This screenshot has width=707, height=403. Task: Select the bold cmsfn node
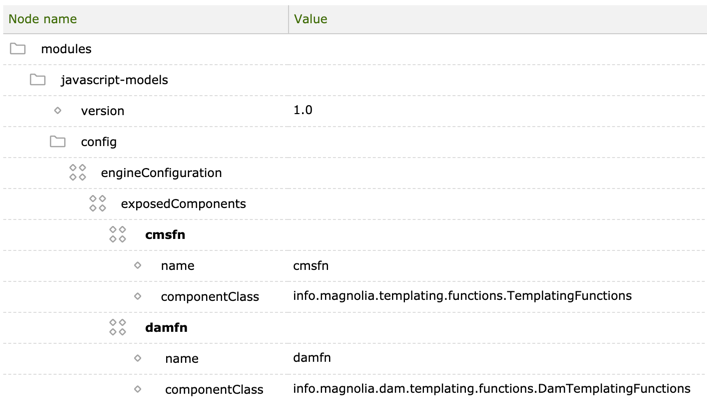pyautogui.click(x=165, y=234)
